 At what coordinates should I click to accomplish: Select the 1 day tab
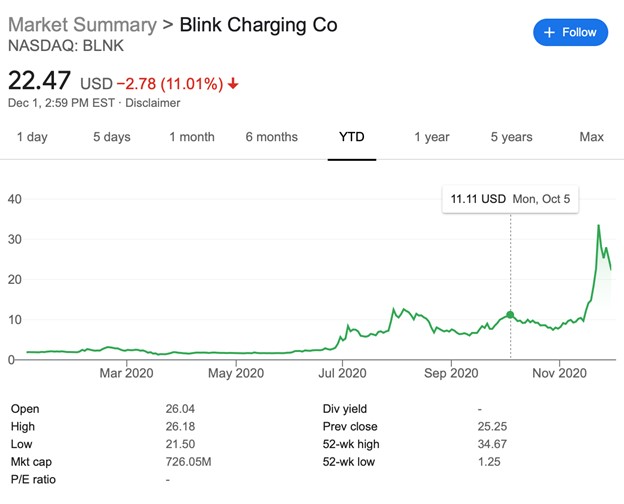click(x=32, y=137)
